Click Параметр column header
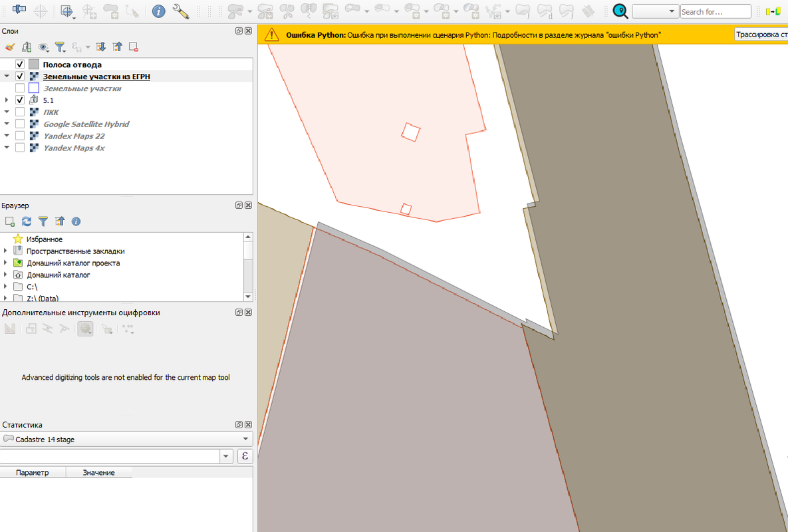 click(x=33, y=473)
